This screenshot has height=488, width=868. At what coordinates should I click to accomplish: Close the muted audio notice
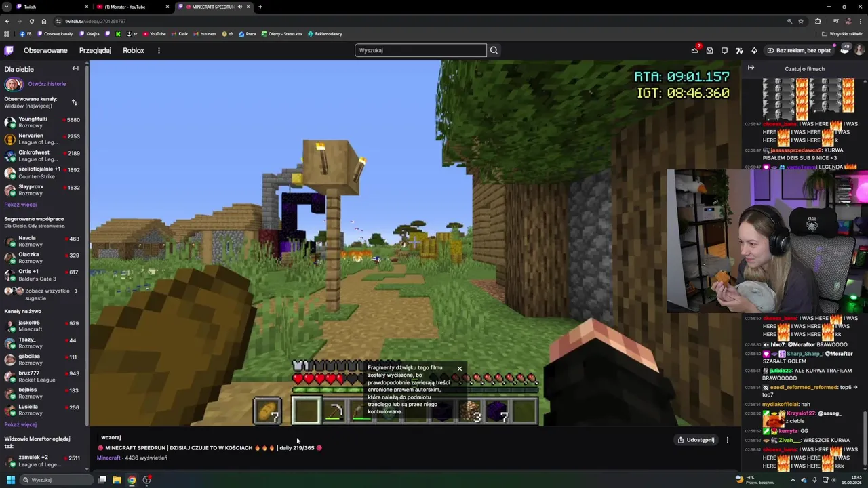459,369
